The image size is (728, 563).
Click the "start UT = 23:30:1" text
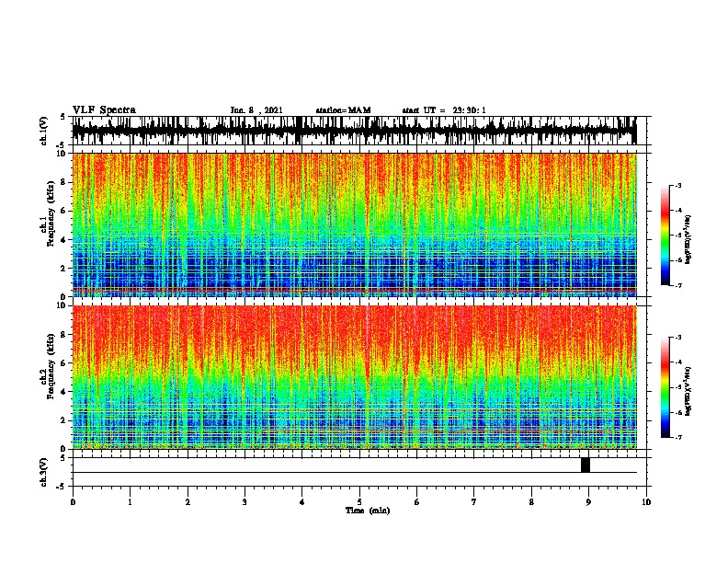[444, 110]
